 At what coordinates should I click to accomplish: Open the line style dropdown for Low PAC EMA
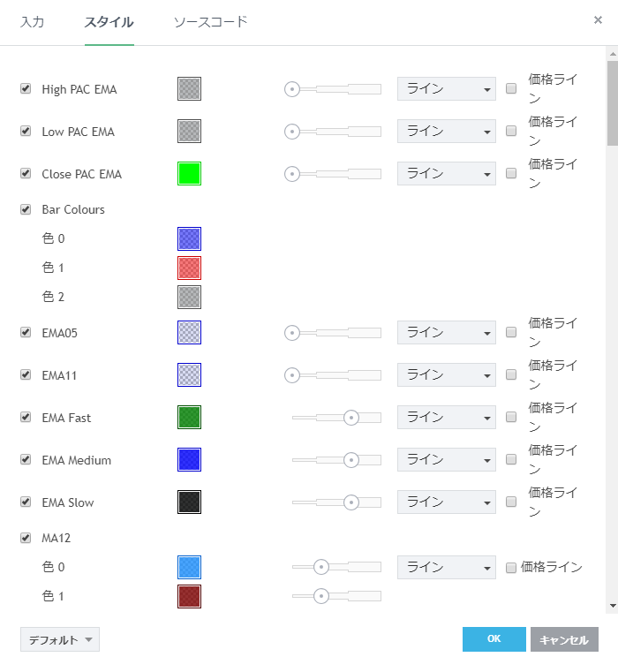pyautogui.click(x=446, y=131)
